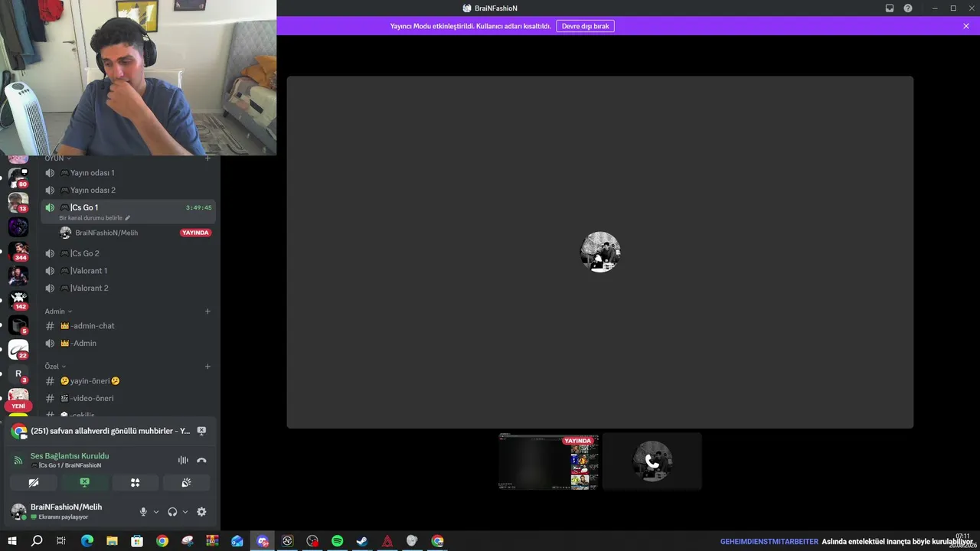The image size is (980, 551).
Task: Join the Yayın odası 1 voice channel
Action: click(x=128, y=173)
